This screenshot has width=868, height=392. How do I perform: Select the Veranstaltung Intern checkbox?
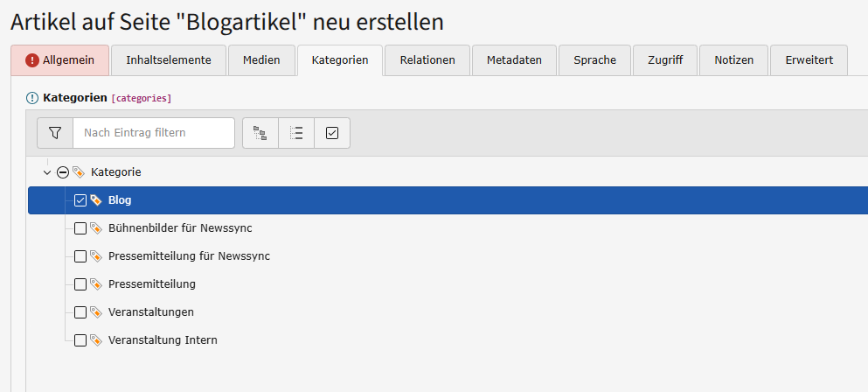point(80,340)
